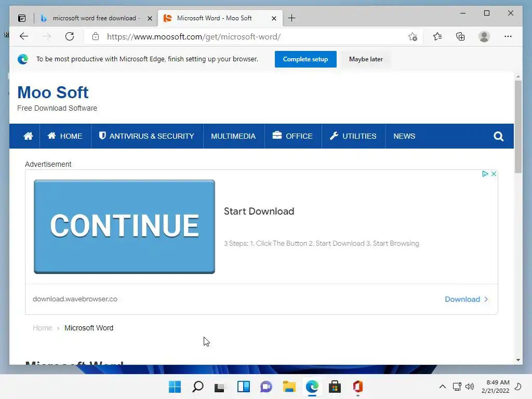View site information via the lock icon
Screen dimensions: 532x399
pos(96,36)
